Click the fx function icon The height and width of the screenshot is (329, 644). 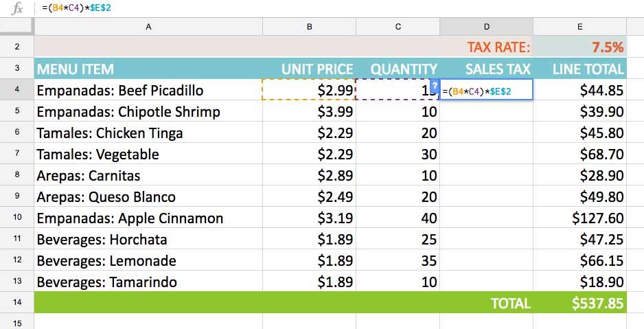(17, 9)
